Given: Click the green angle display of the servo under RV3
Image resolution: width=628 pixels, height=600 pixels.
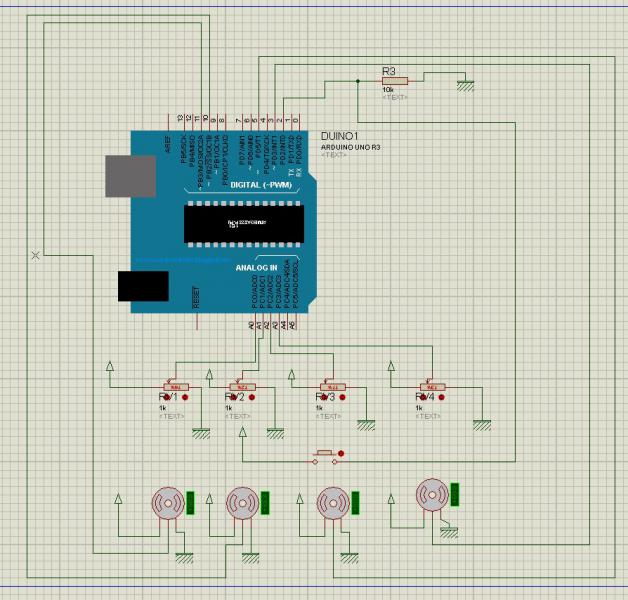Looking at the screenshot, I should coord(355,503).
